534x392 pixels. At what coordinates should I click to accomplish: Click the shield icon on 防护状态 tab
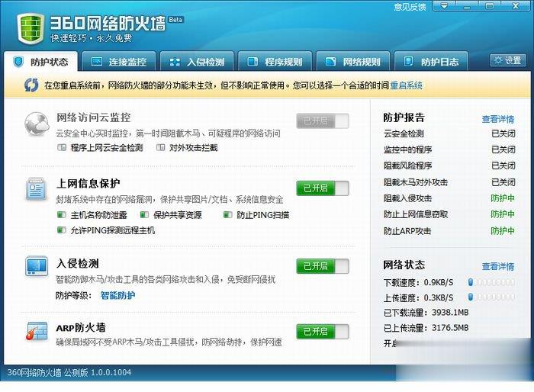point(18,62)
